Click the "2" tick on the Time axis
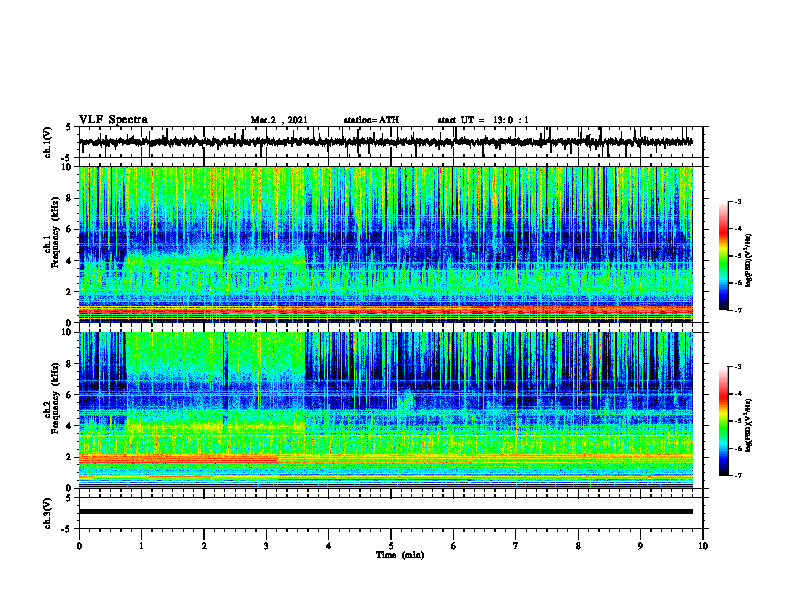The width and height of the screenshot is (792, 612). [204, 546]
